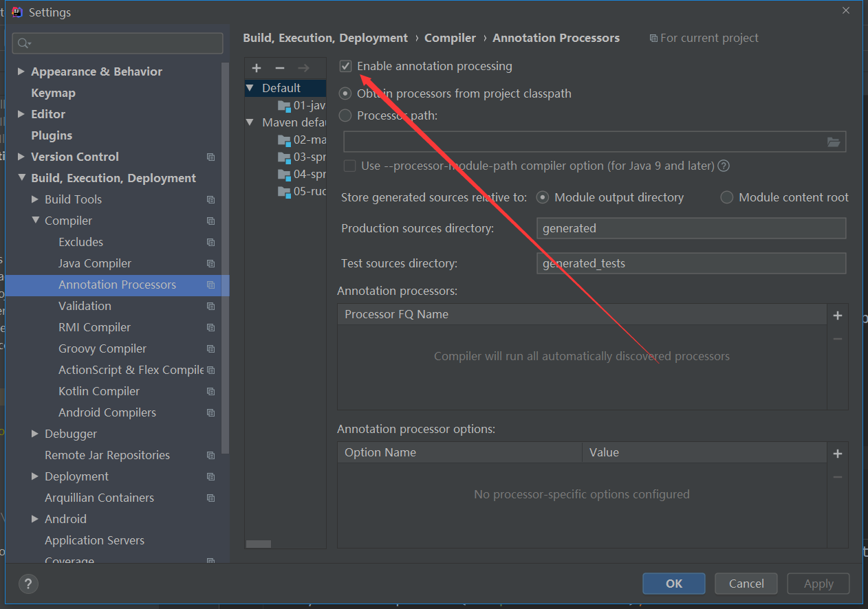868x609 pixels.
Task: Click project-level icon next to Excludes
Action: click(x=210, y=243)
